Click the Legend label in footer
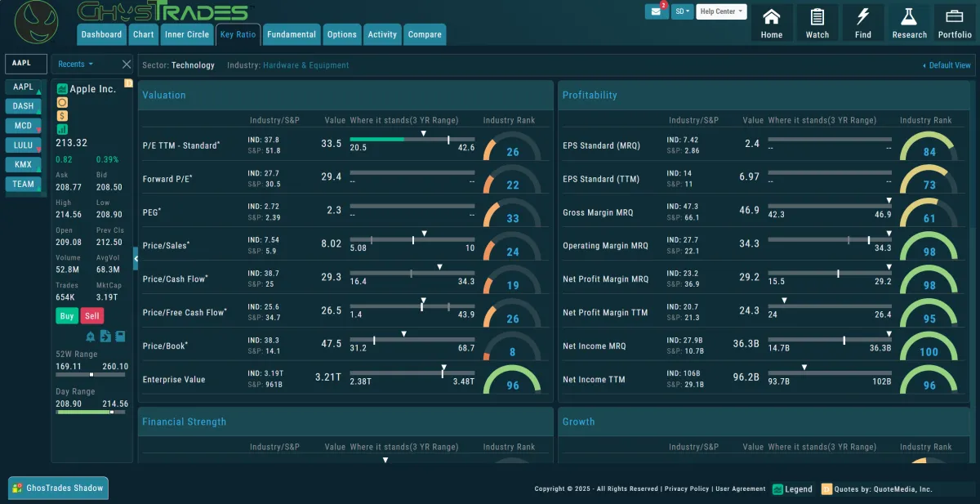 click(799, 489)
